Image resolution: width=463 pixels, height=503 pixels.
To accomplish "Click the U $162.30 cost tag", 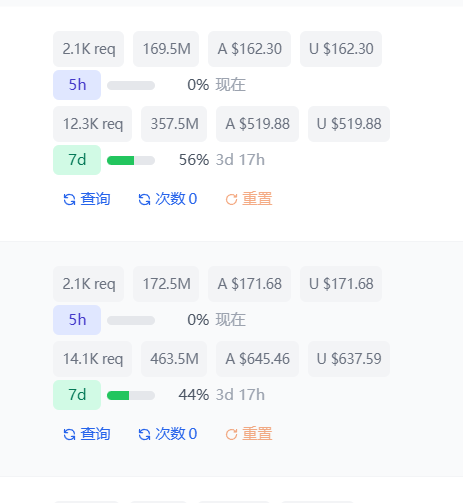I will (x=341, y=49).
